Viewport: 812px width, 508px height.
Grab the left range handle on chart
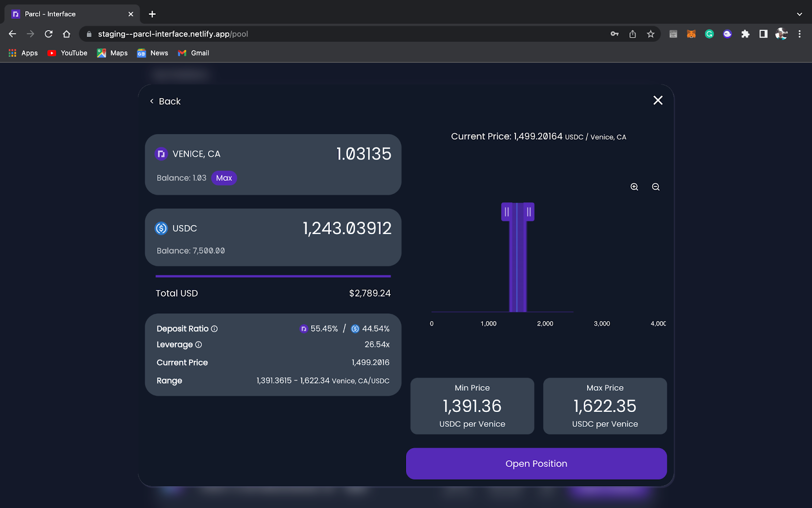[x=506, y=212]
